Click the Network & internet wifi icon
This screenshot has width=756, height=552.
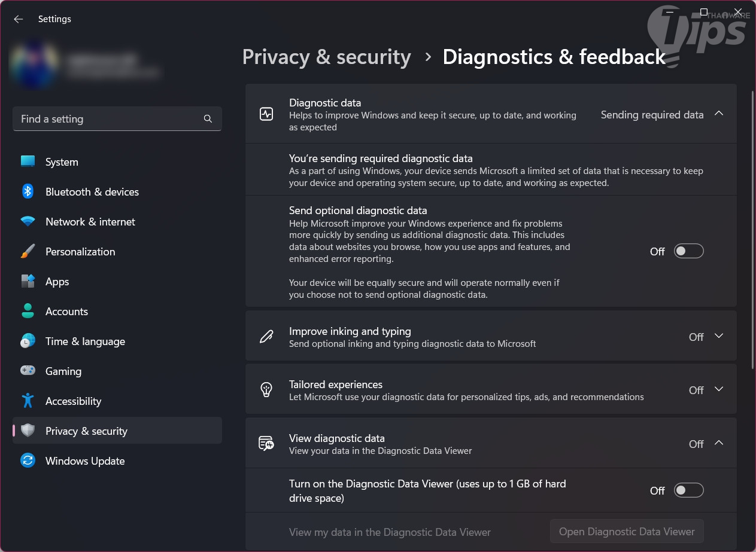pos(28,221)
